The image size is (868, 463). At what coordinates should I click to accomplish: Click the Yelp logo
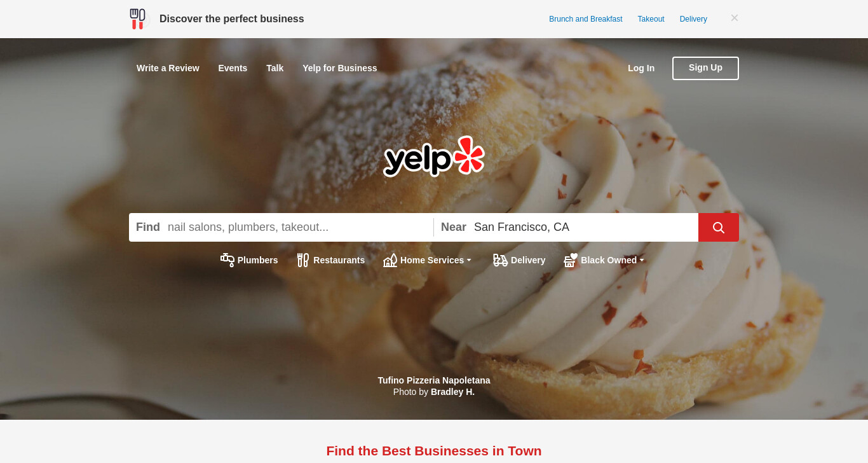click(x=434, y=156)
